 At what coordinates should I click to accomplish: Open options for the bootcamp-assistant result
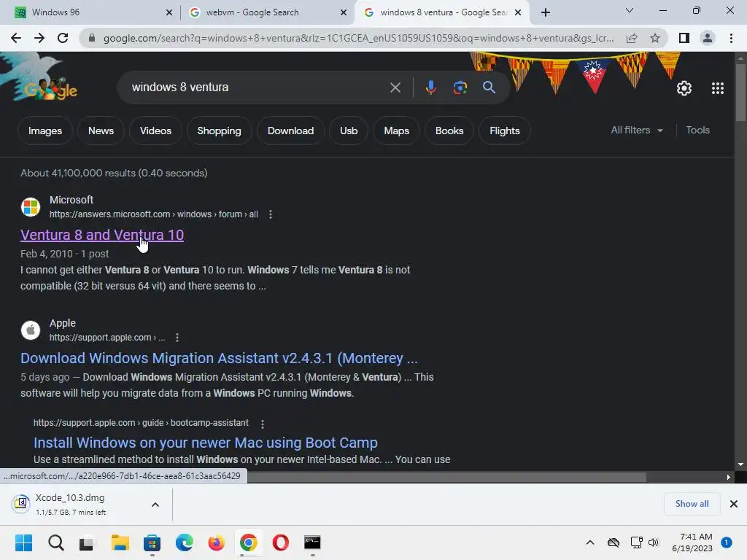coord(263,424)
